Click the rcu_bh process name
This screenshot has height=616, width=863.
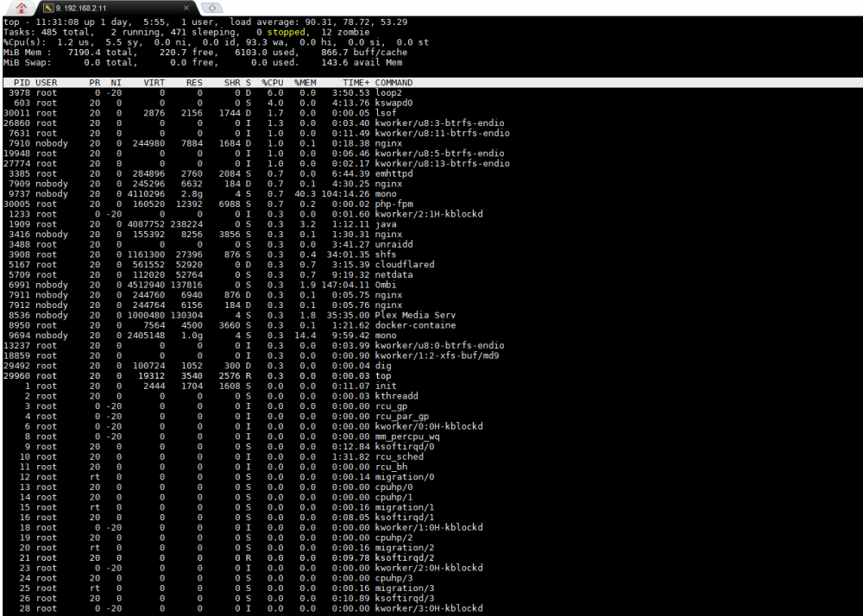[391, 467]
